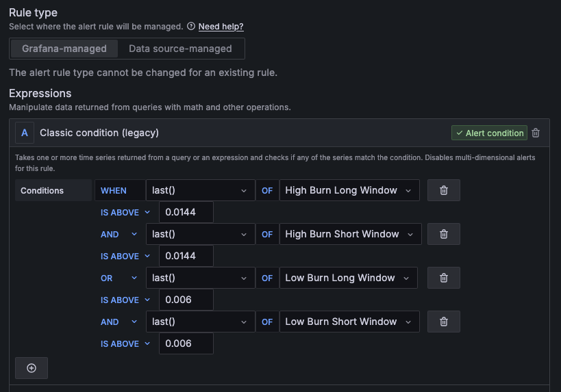Open the first AND operator dropdown

click(x=119, y=235)
